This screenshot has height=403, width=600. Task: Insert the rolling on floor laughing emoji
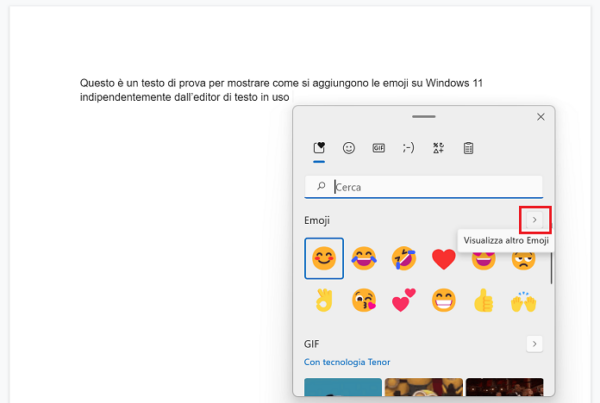403,259
